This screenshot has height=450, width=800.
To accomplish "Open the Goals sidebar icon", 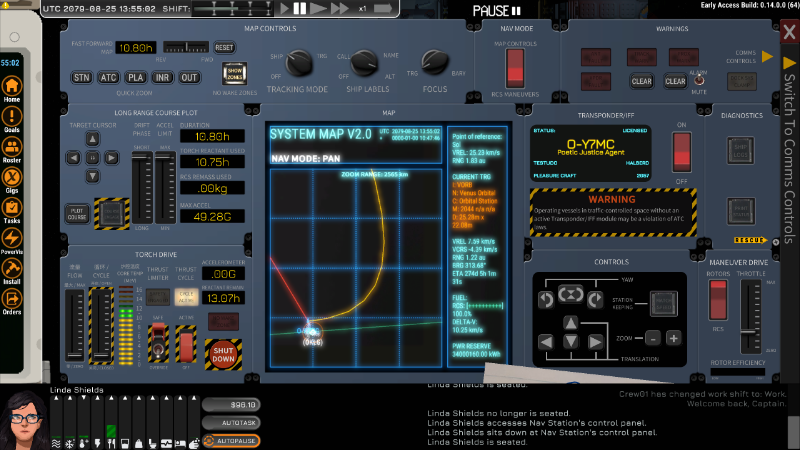I will click(12, 116).
